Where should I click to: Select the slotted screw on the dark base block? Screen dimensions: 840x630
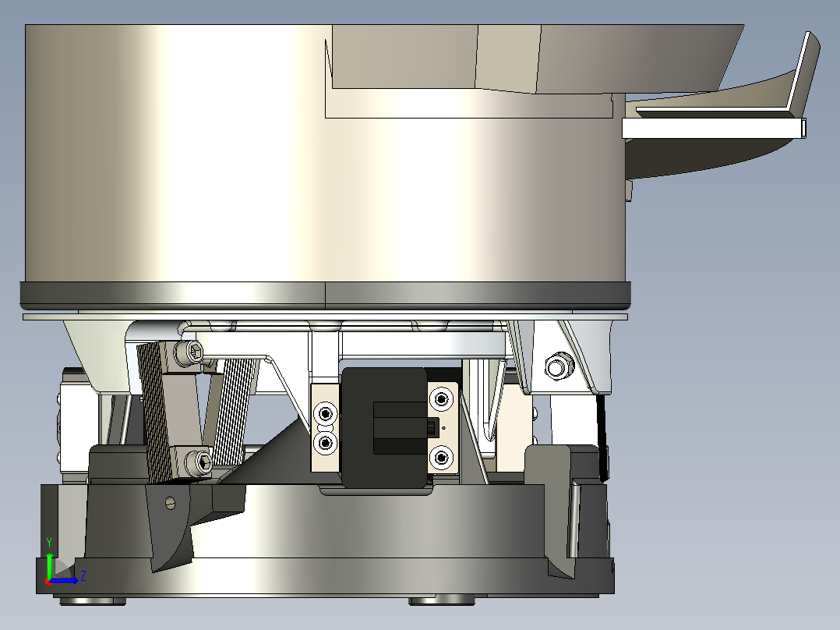pos(171,502)
